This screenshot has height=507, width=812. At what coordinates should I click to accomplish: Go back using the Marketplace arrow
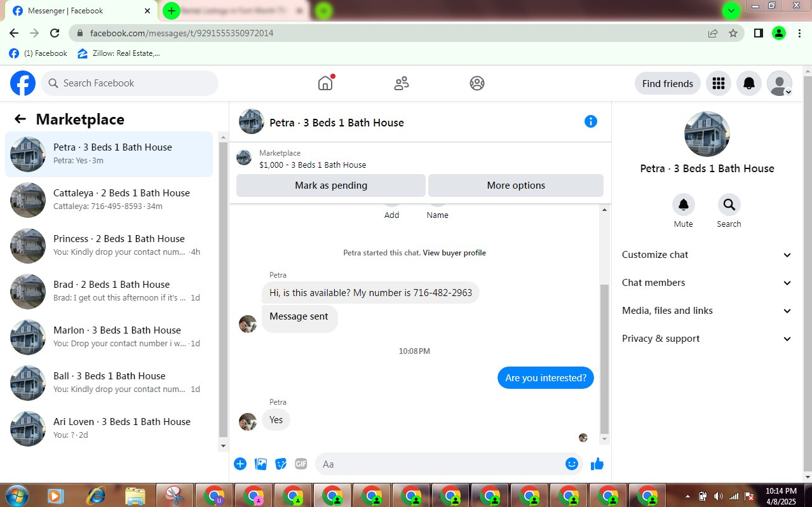tap(20, 119)
